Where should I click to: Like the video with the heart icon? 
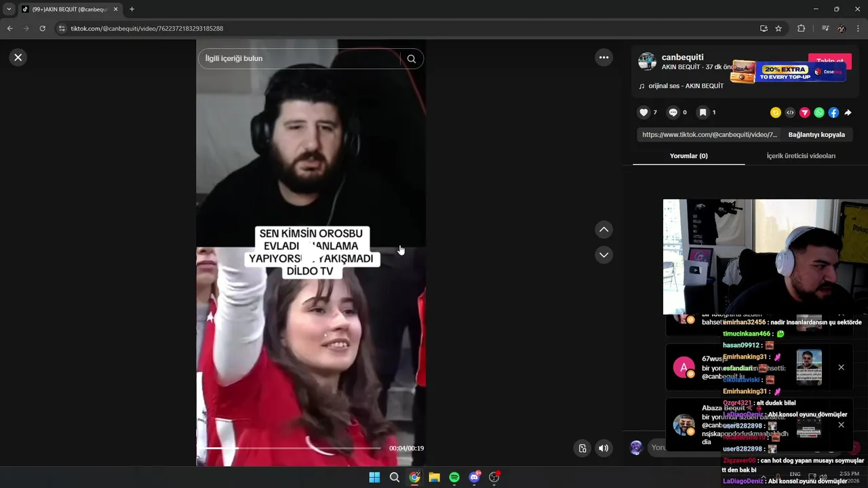(x=644, y=113)
